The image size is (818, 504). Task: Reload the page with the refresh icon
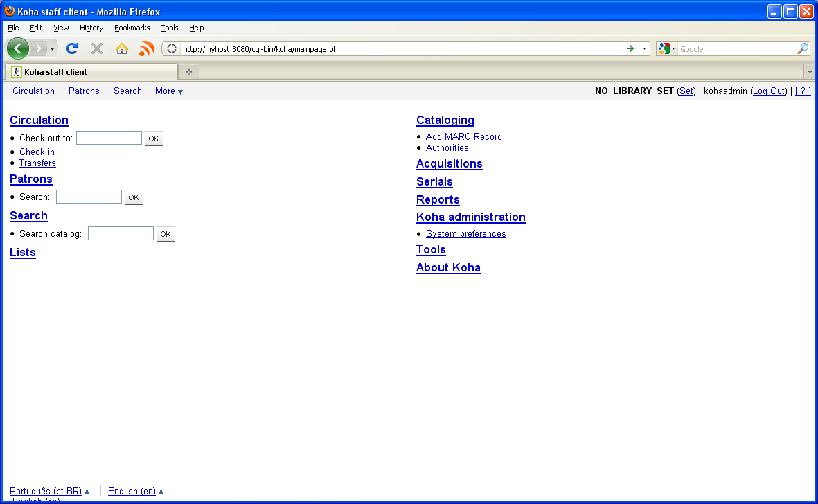coord(72,48)
